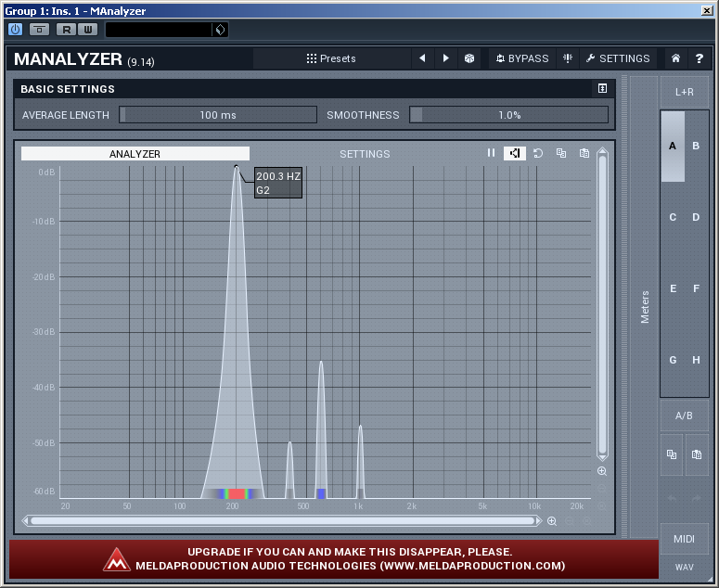Expand the Meters side panel

[x=644, y=307]
